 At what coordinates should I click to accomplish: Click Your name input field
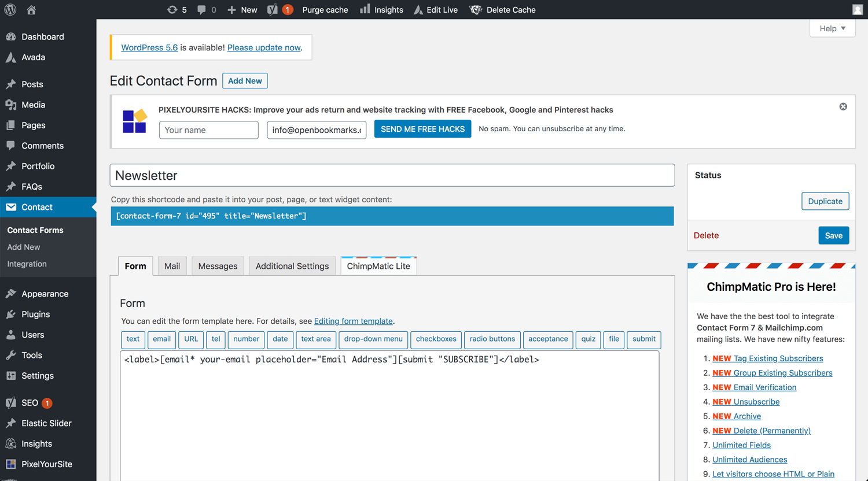click(209, 130)
